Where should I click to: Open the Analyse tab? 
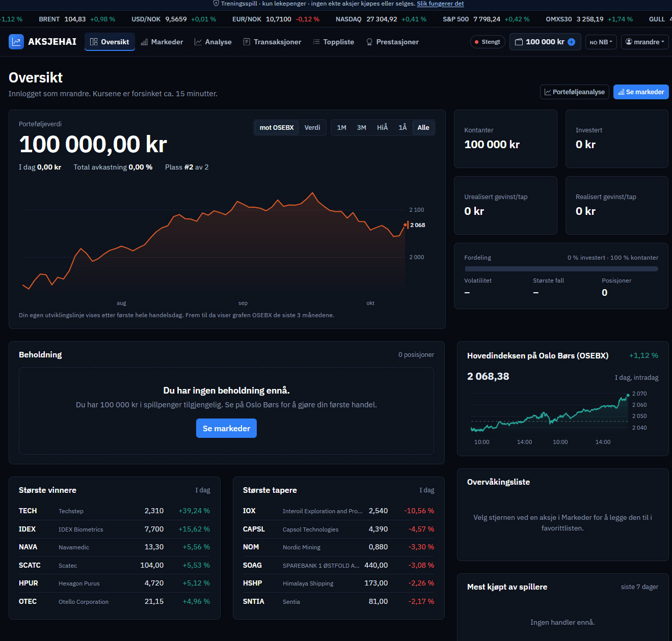pyautogui.click(x=213, y=42)
